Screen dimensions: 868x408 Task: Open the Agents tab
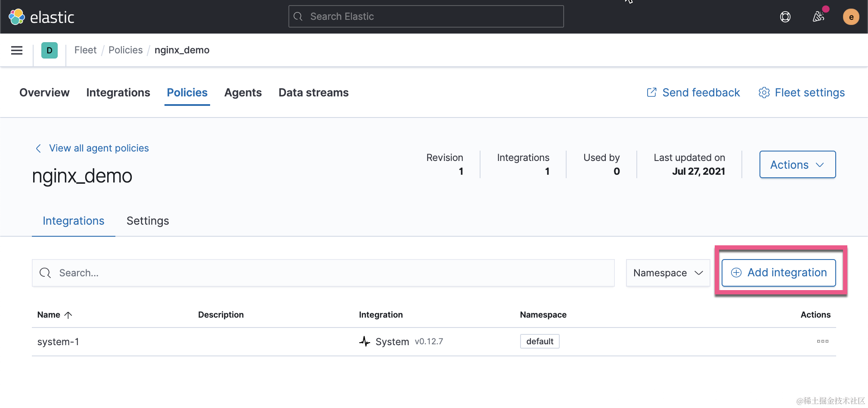(x=243, y=93)
